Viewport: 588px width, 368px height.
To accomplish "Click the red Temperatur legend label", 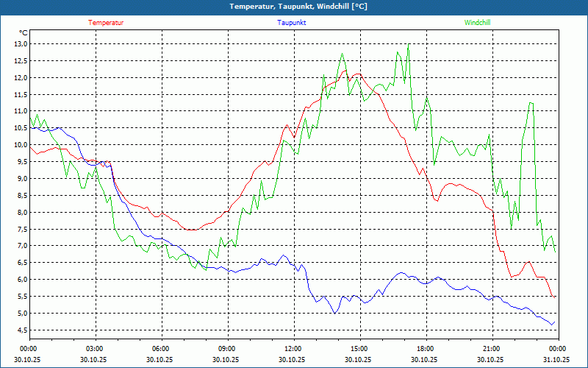I will click(x=106, y=23).
